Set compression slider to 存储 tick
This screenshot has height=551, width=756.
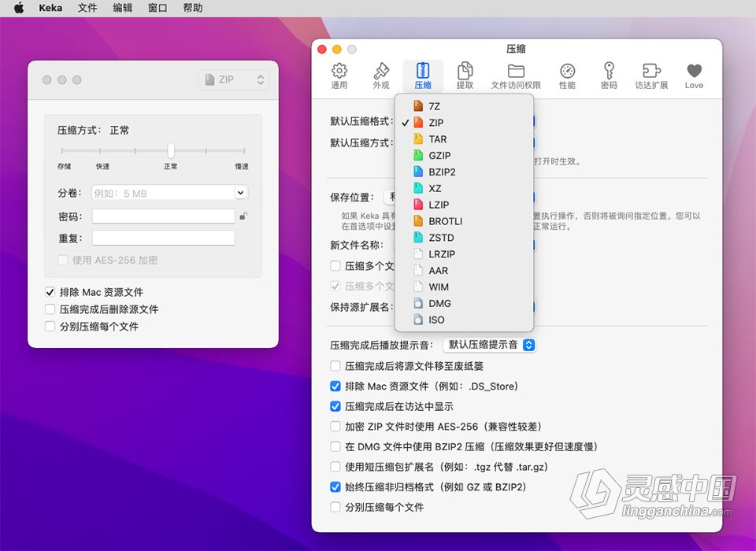pos(61,151)
